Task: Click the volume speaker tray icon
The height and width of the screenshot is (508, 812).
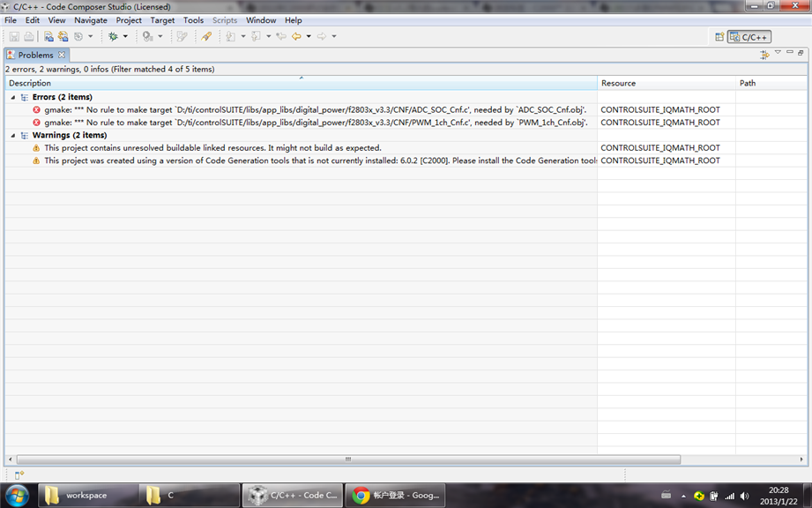Action: point(745,496)
